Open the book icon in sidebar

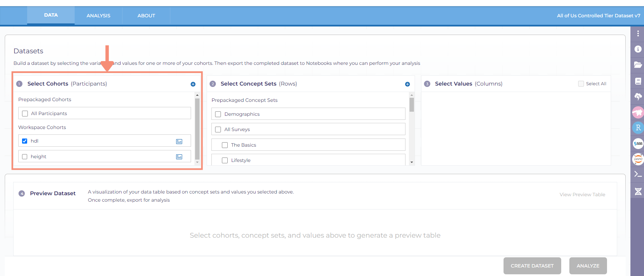pos(638,81)
